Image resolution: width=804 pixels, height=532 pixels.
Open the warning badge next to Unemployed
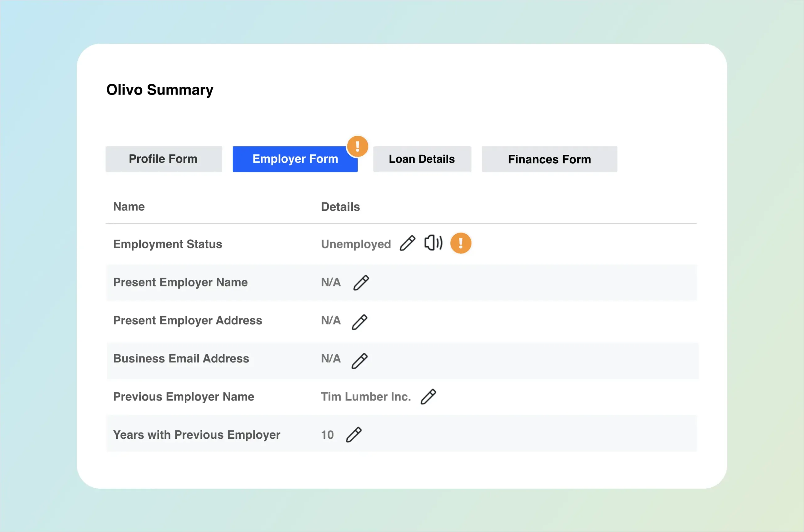click(461, 243)
